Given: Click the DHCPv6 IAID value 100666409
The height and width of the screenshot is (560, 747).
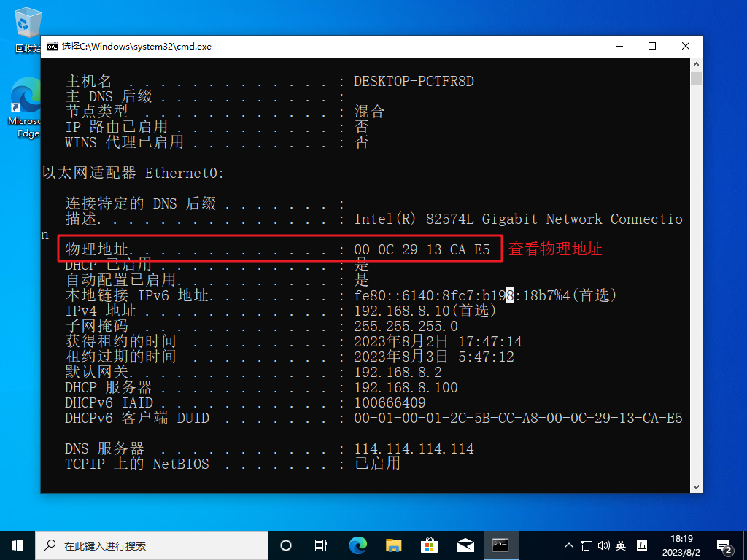Looking at the screenshot, I should tap(390, 402).
